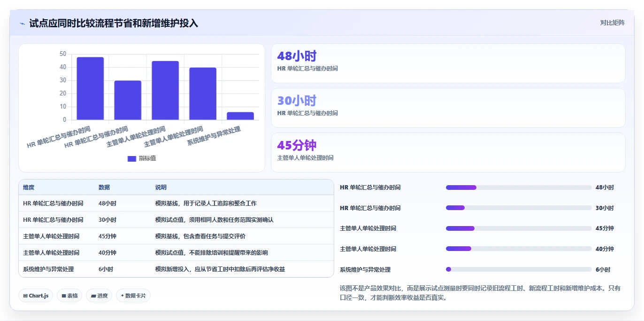Click the fourth chart bar reaching 40
This screenshot has height=321, width=644.
coord(203,94)
